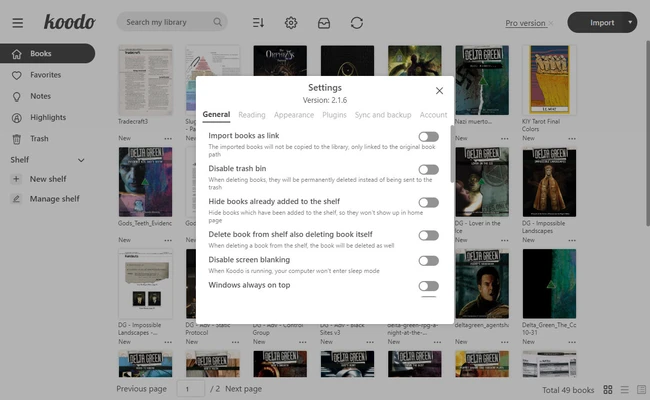Open the Sync and backup tab
The image size is (650, 400).
383,115
